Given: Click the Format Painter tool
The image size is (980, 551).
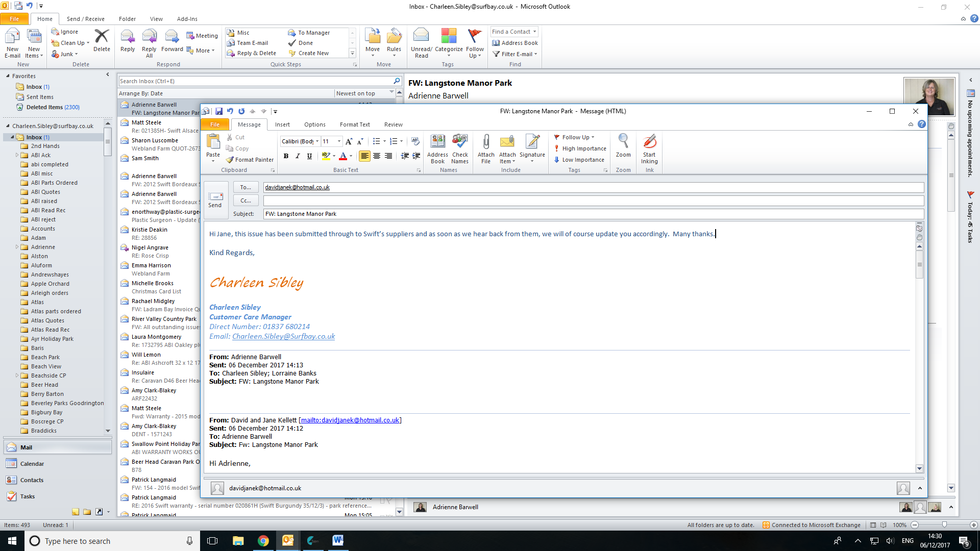Looking at the screenshot, I should pyautogui.click(x=250, y=160).
